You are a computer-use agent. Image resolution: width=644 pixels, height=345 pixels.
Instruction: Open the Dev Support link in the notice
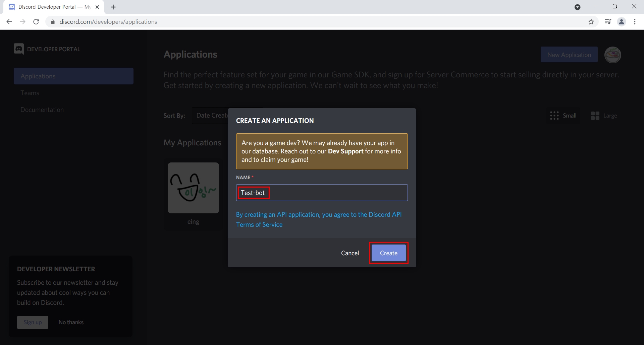tap(345, 151)
